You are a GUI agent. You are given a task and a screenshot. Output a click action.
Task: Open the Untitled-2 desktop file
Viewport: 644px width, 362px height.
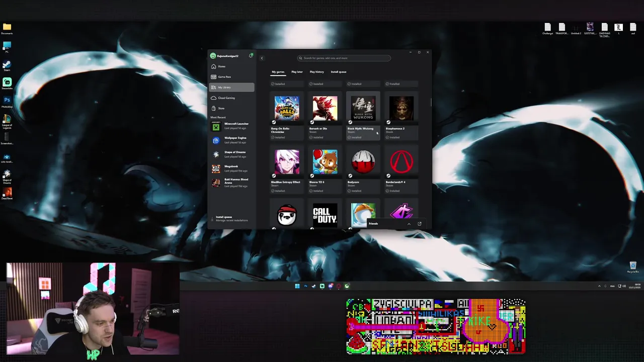tap(576, 29)
